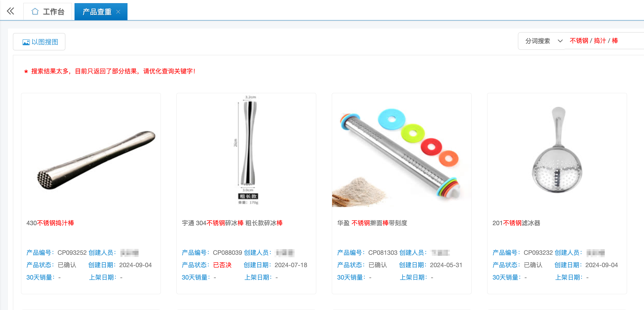The image size is (644, 310).
Task: Click the picture icon in 以图搜图
Action: pos(26,42)
